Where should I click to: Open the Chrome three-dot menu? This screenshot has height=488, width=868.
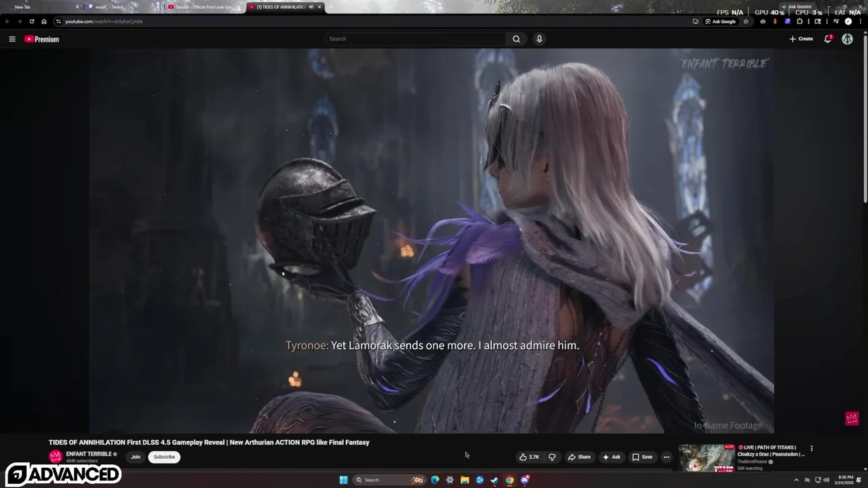click(x=861, y=22)
